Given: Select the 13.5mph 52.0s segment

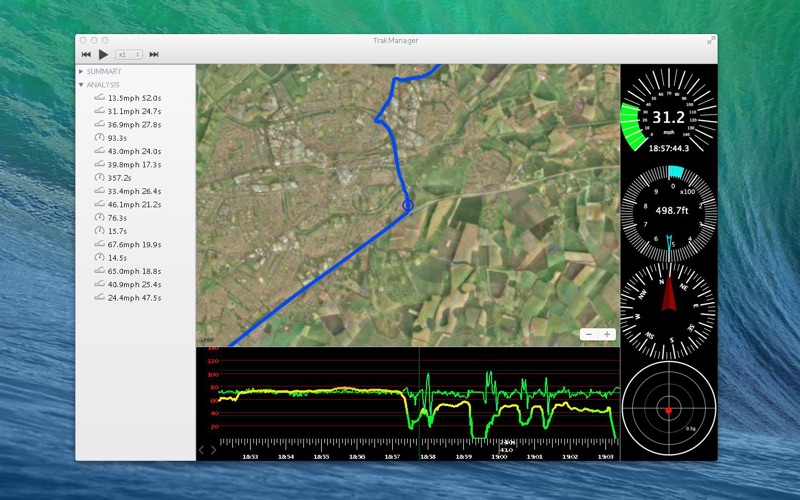Looking at the screenshot, I should (134, 98).
